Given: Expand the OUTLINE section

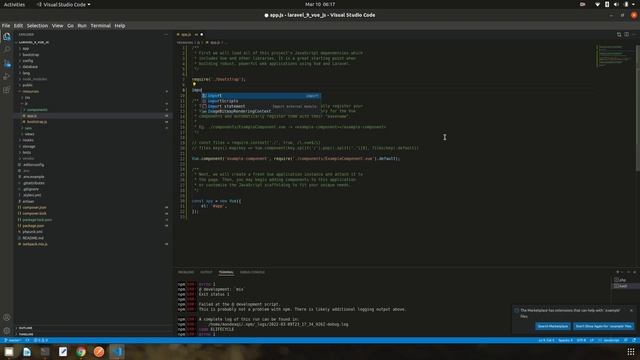Looking at the screenshot, I should (x=92, y=328).
